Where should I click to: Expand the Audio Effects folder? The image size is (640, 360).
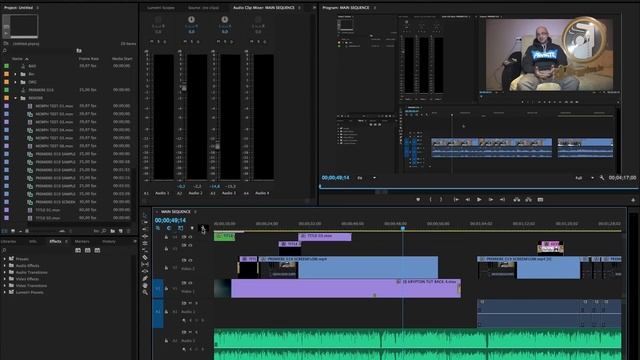[x=4, y=266]
